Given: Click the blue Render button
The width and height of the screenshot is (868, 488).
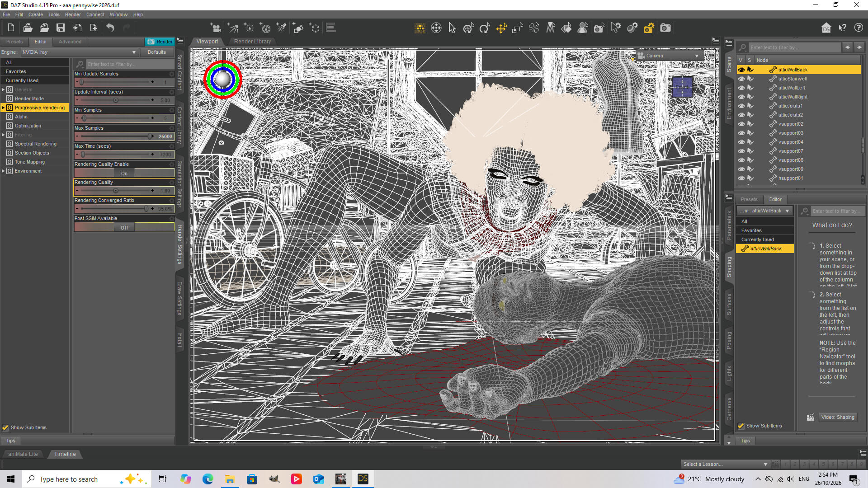Looking at the screenshot, I should pyautogui.click(x=160, y=42).
